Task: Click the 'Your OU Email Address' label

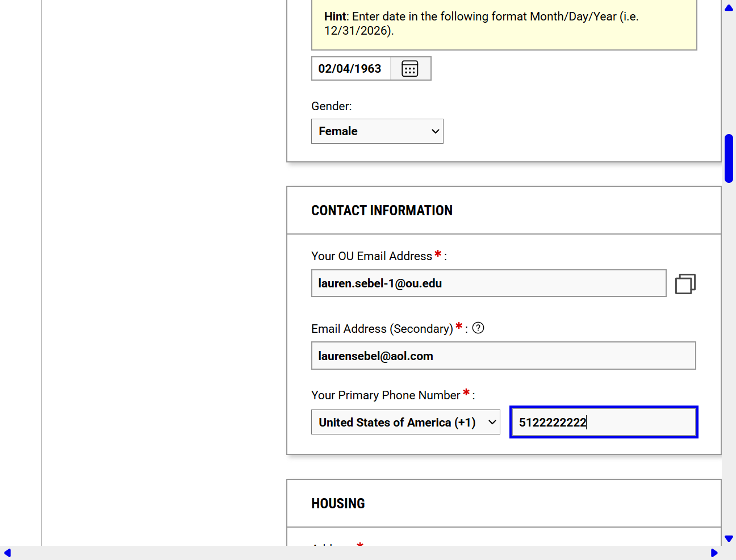Action: pyautogui.click(x=371, y=256)
